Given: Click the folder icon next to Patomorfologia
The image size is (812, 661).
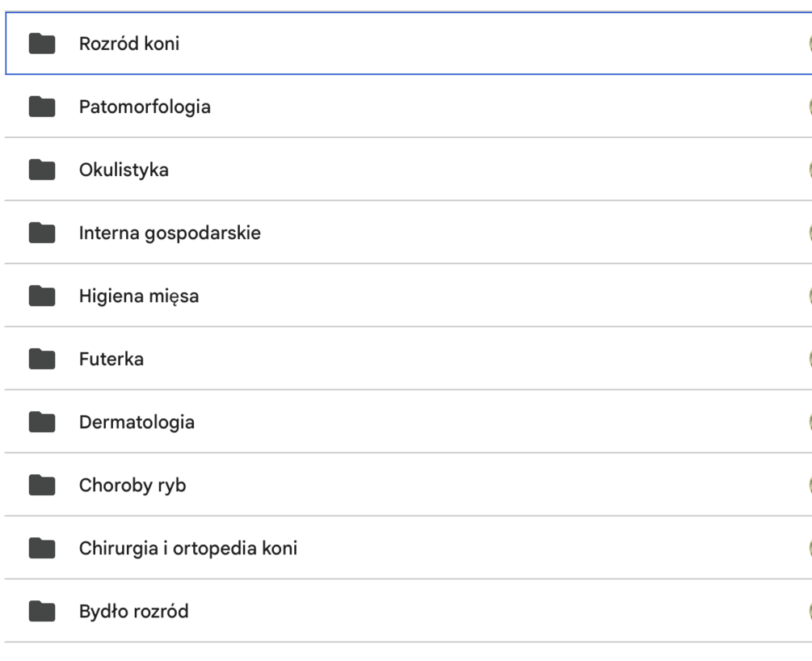Looking at the screenshot, I should click(41, 107).
